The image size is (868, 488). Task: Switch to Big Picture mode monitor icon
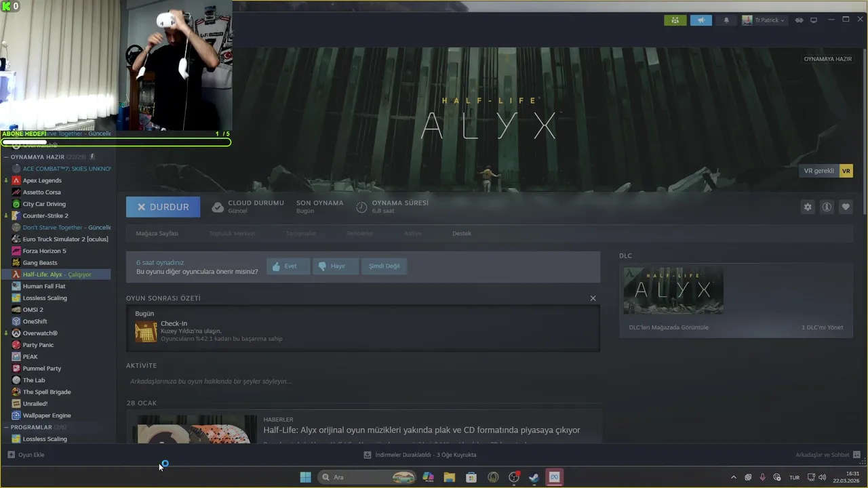click(814, 20)
